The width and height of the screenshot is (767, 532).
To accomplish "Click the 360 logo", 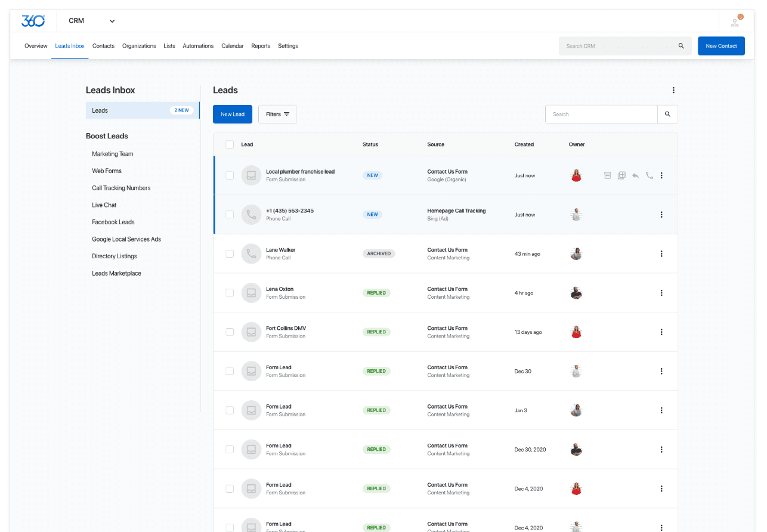I will pos(33,21).
